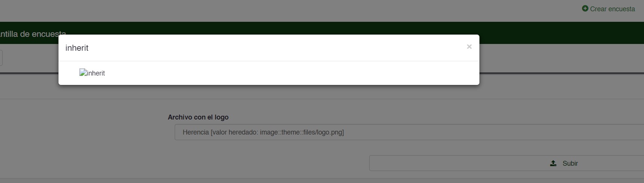Click the Subir upload button

[x=506, y=163]
